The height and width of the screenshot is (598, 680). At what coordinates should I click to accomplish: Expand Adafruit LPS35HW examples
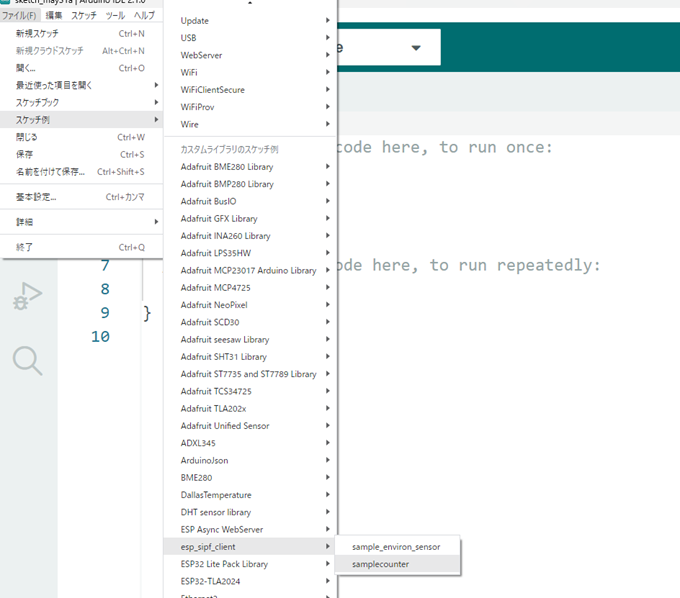(x=250, y=253)
